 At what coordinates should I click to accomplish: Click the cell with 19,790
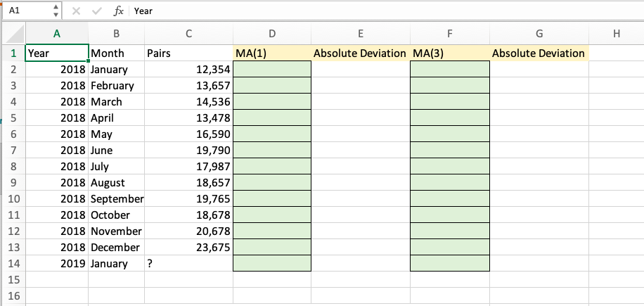tap(188, 151)
